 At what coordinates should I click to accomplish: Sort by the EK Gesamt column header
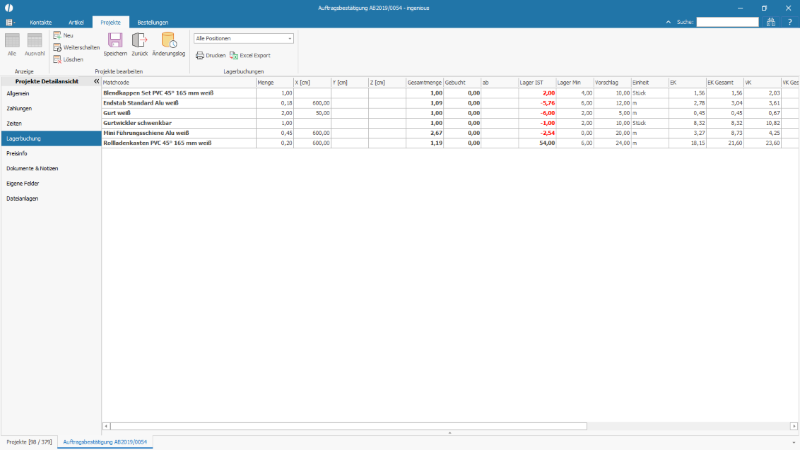(725, 82)
